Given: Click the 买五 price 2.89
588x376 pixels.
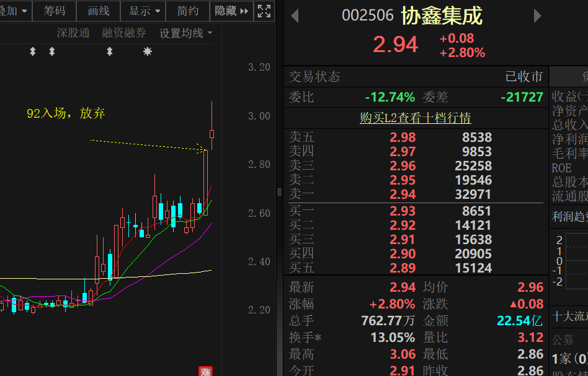Looking at the screenshot, I should (403, 268).
